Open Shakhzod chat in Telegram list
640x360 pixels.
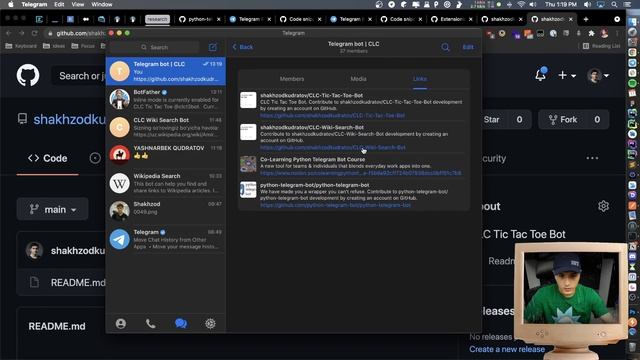(x=166, y=211)
